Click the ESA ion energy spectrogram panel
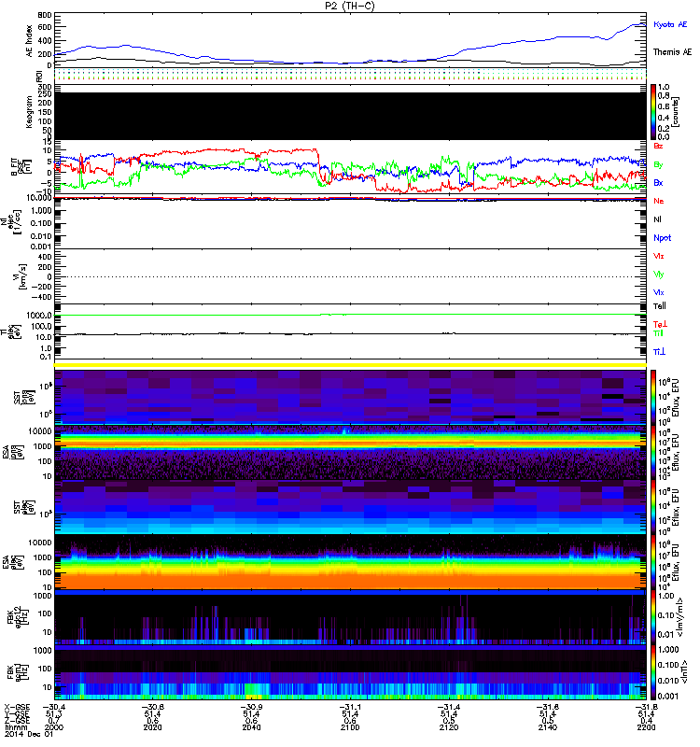The width and height of the screenshot is (700, 747). point(350,452)
